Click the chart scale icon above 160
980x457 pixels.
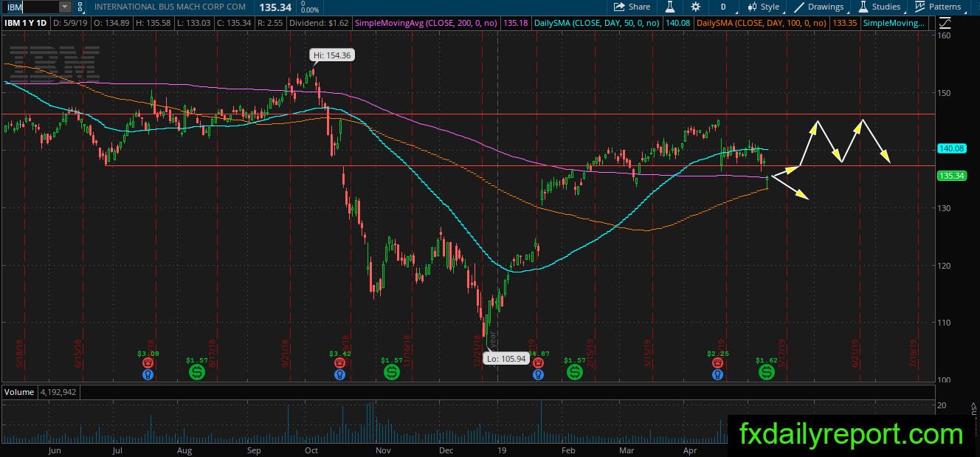944,23
